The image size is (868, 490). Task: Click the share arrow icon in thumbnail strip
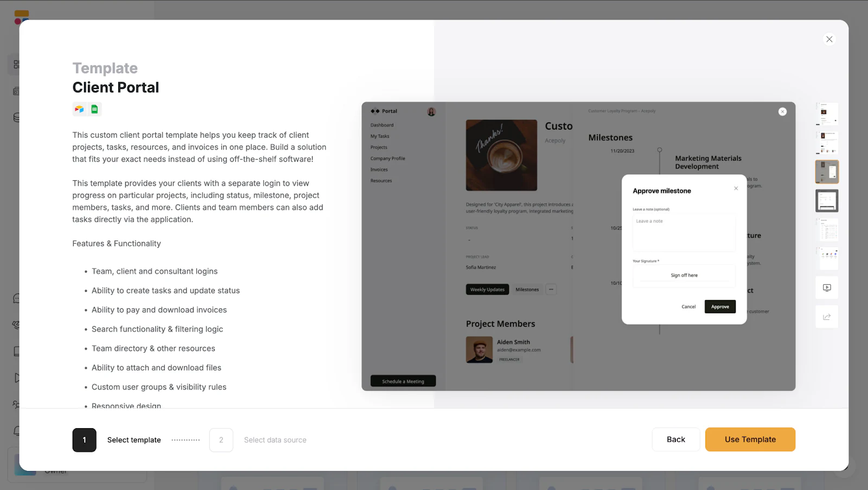[x=827, y=317]
